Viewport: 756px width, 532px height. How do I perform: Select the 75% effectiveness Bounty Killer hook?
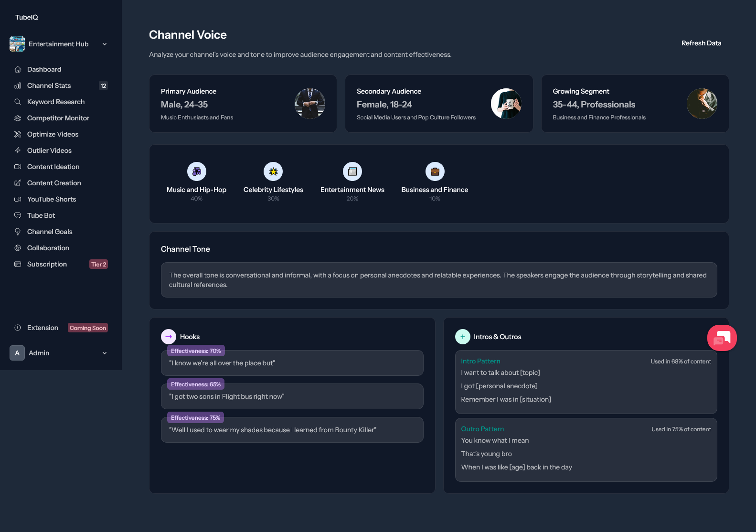(x=292, y=430)
